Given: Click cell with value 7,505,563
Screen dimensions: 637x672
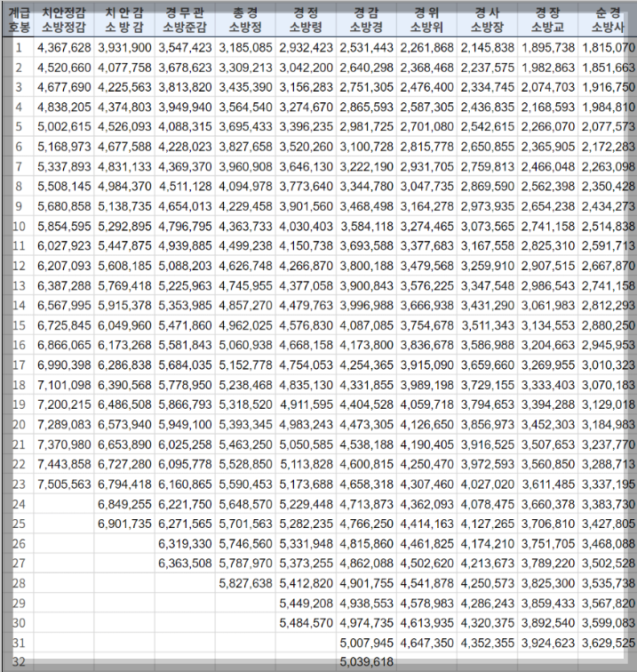Looking at the screenshot, I should (64, 484).
